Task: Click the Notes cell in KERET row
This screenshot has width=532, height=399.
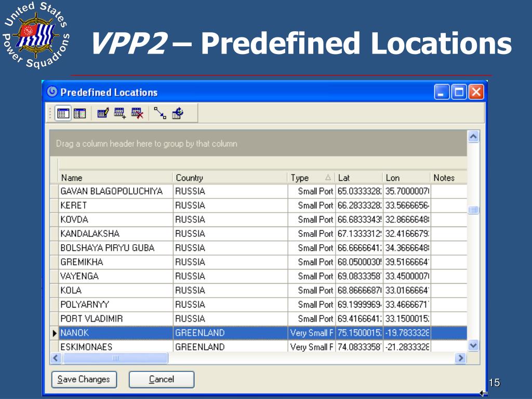Action: 449,206
